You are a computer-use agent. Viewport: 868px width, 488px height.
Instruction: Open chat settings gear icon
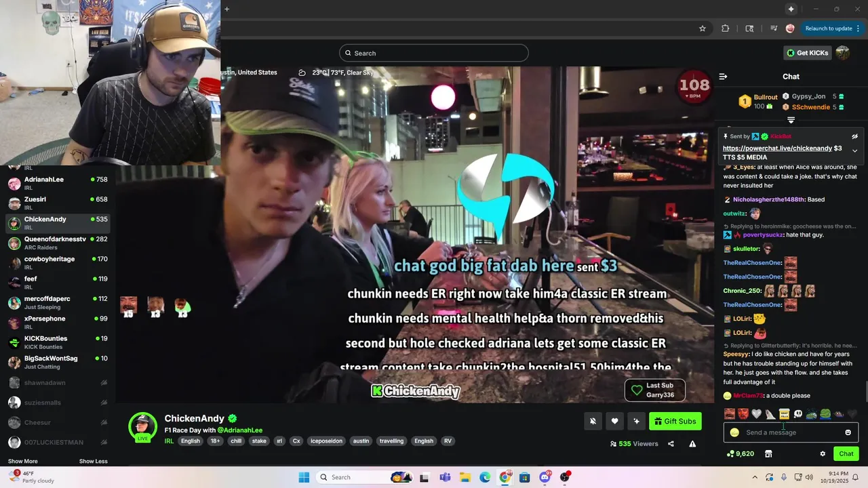tap(823, 453)
